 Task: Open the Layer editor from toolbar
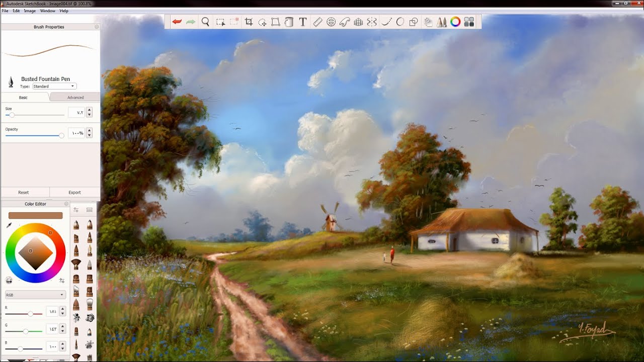tap(428, 22)
